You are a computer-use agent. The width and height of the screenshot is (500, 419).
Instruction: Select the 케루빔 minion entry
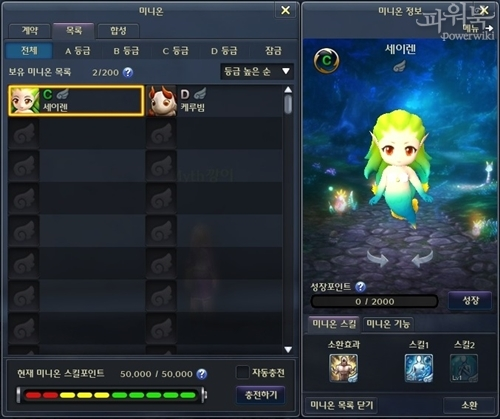pos(214,101)
